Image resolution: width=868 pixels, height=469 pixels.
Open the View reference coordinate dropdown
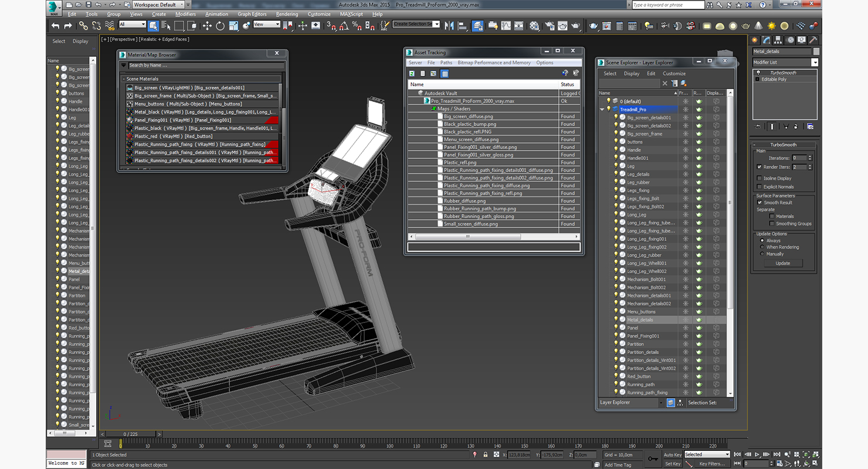[x=266, y=24]
